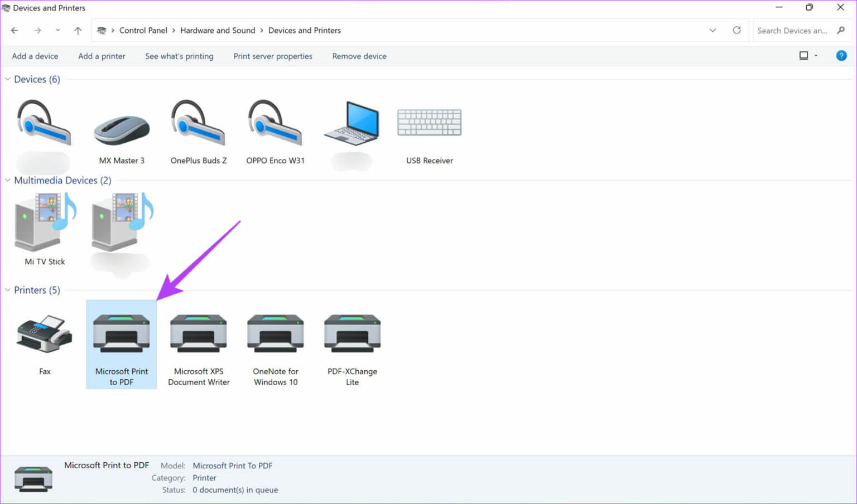Select the laptop computer device icon
This screenshot has height=504, width=857.
(352, 123)
